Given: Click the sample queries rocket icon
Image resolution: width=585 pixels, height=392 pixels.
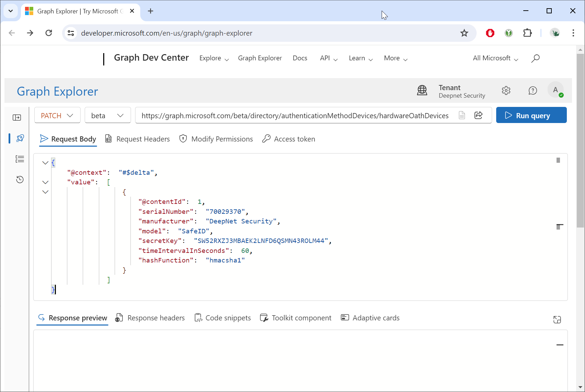Looking at the screenshot, I should [20, 138].
